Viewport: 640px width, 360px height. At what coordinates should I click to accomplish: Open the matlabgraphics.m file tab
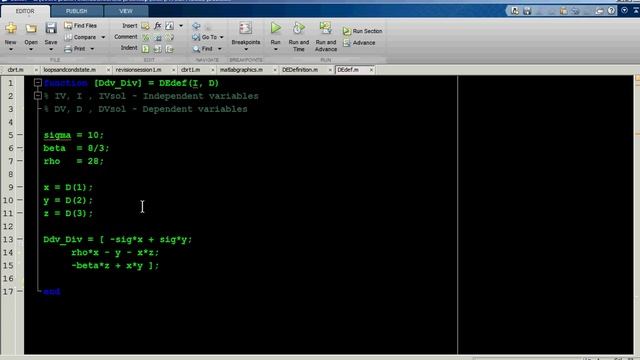coord(241,70)
